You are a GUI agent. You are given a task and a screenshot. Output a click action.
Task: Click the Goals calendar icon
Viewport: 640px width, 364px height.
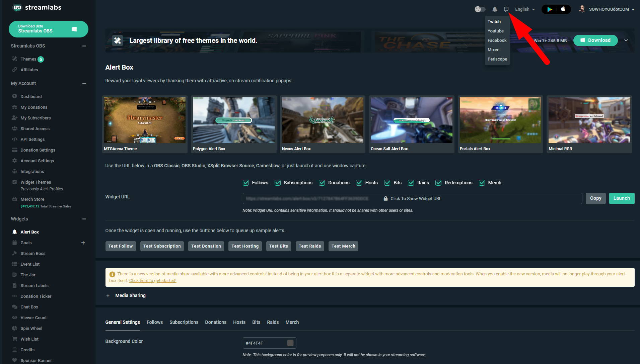click(14, 243)
